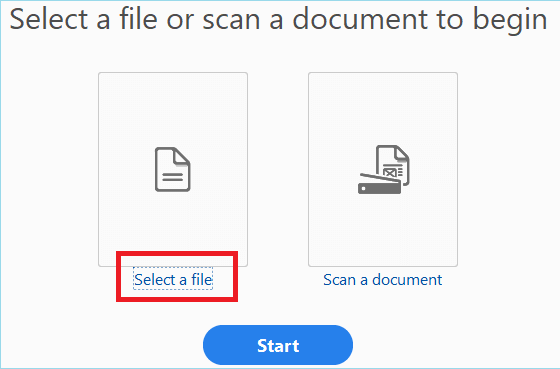Click empty space inside the scan card
Image resolution: width=560 pixels, height=369 pixels.
coord(383,107)
